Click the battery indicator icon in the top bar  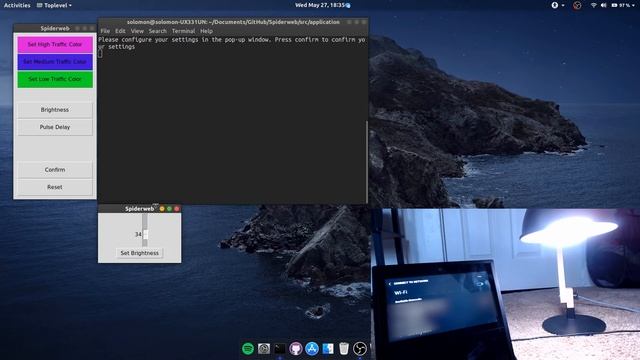point(614,5)
